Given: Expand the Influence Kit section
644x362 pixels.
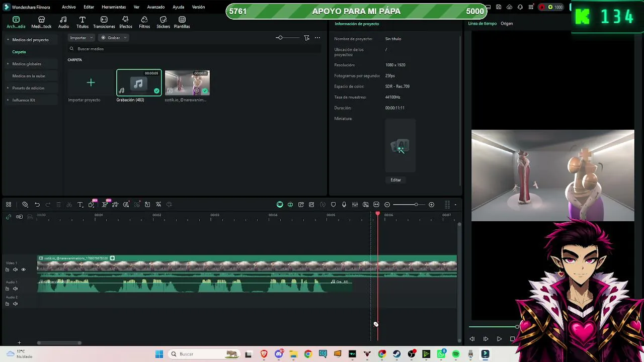Looking at the screenshot, I should click(8, 100).
